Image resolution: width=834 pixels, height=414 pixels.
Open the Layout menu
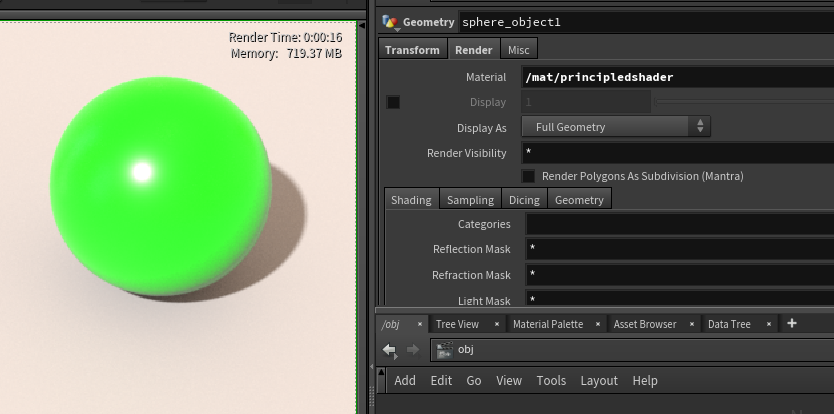click(x=599, y=380)
